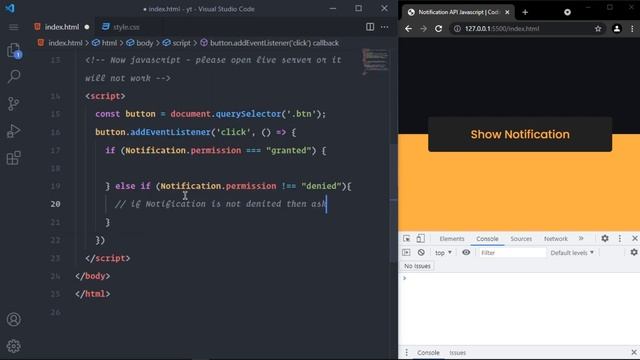The height and width of the screenshot is (360, 640).
Task: Click the Chrome media control icon in tab strip
Action: [x=567, y=12]
